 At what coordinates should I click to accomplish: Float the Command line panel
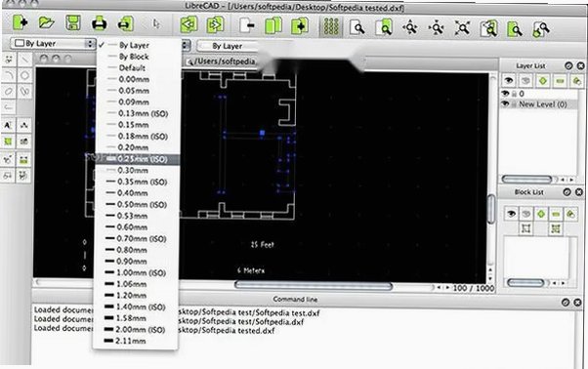pyautogui.click(x=566, y=302)
